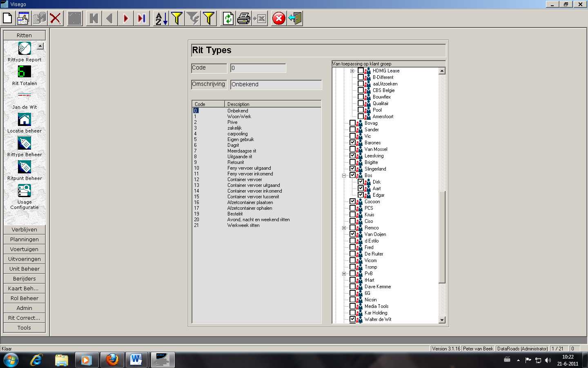This screenshot has height=368, width=588.
Task: Collapse the Bos tree node
Action: [x=344, y=175]
